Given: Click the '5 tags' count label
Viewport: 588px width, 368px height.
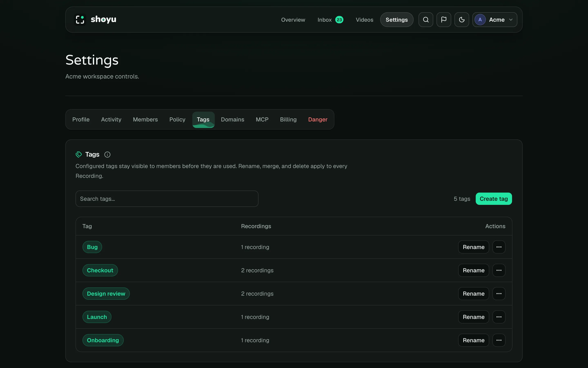Looking at the screenshot, I should click(x=462, y=199).
